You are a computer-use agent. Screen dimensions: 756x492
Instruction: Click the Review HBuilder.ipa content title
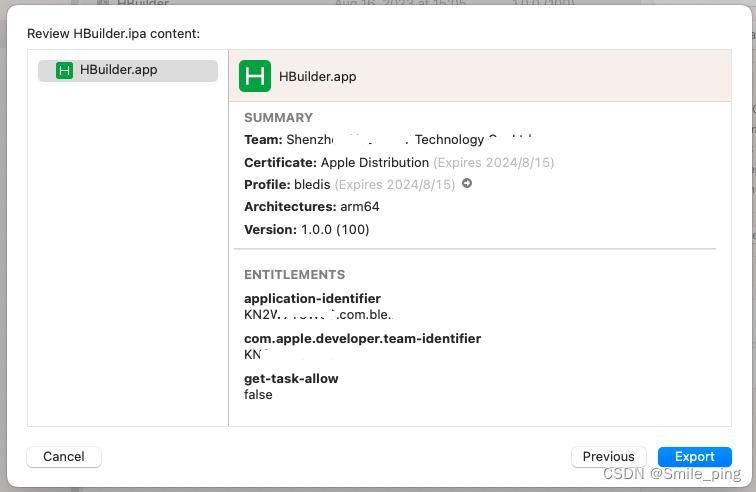(x=113, y=34)
